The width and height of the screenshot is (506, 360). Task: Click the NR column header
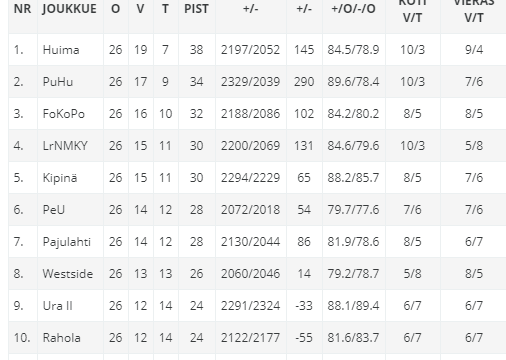(22, 9)
